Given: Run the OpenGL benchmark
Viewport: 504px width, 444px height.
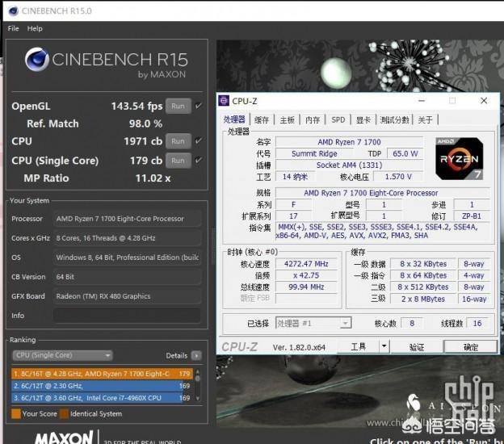Looking at the screenshot, I should pos(178,106).
